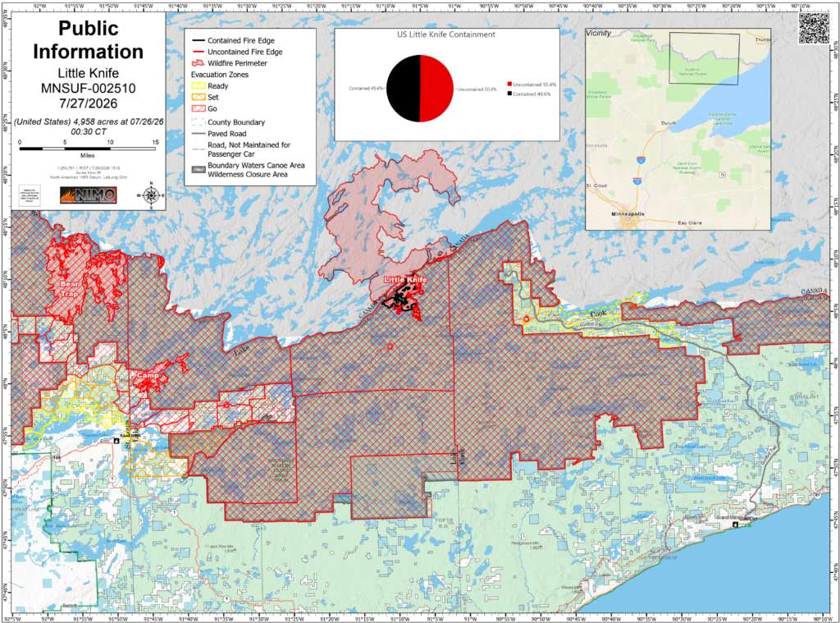The height and width of the screenshot is (623, 840).
Task: Click the marker icon at Grand Marais
Action: pos(736,524)
